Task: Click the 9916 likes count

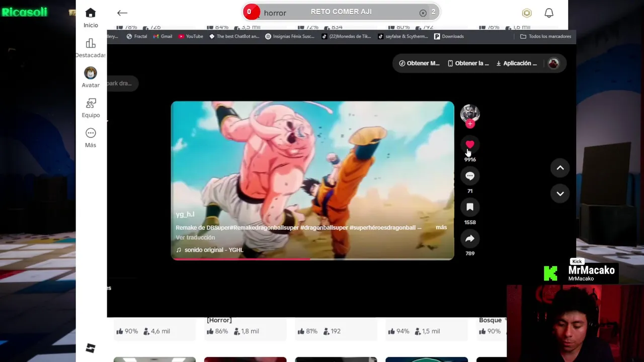Action: click(x=470, y=159)
